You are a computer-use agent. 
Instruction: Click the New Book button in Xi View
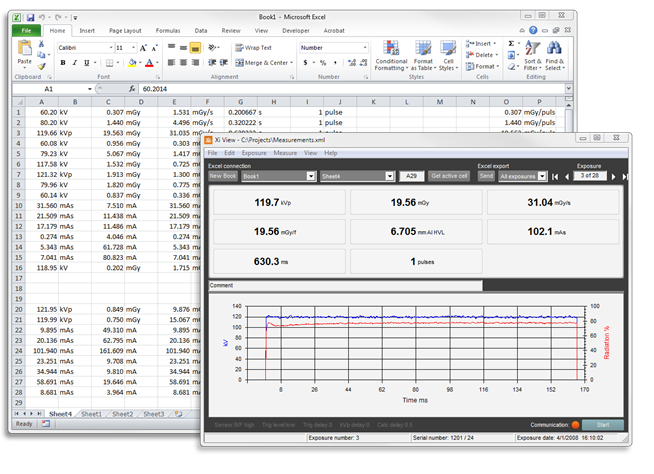coord(223,176)
